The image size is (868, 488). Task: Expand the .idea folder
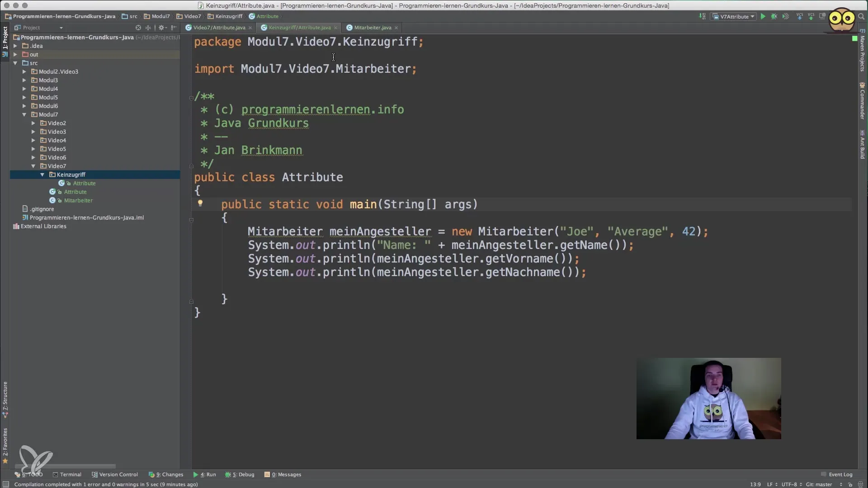(x=15, y=46)
